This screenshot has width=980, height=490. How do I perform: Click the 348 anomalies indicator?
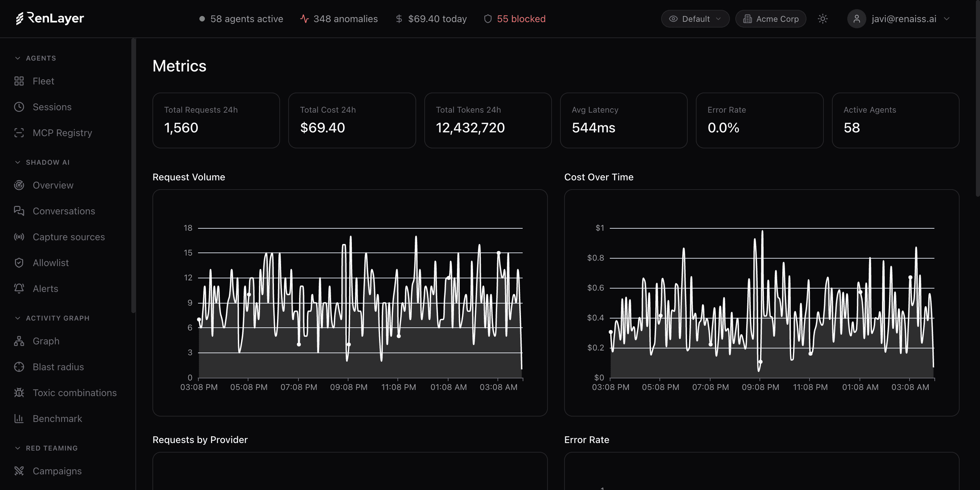pos(339,19)
